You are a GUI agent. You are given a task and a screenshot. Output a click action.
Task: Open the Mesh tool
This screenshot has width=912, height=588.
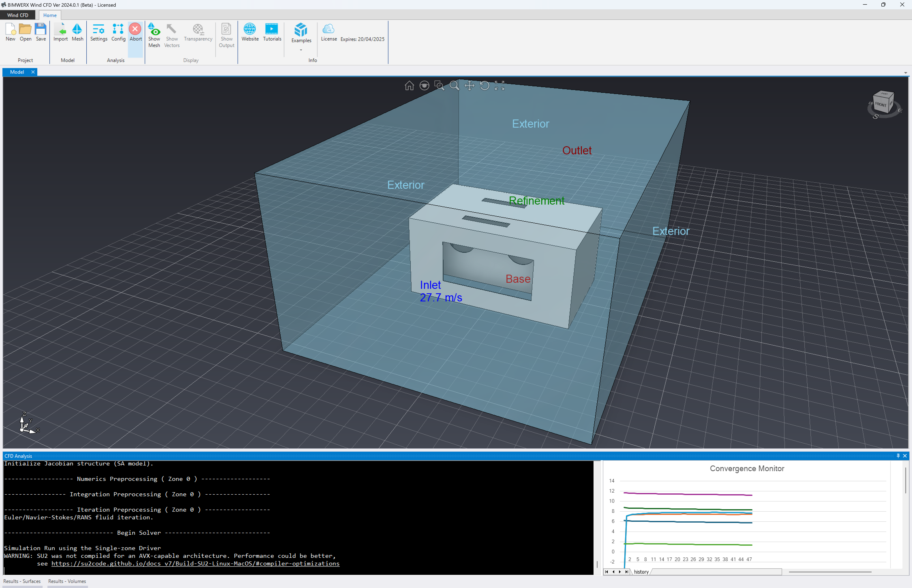[77, 32]
